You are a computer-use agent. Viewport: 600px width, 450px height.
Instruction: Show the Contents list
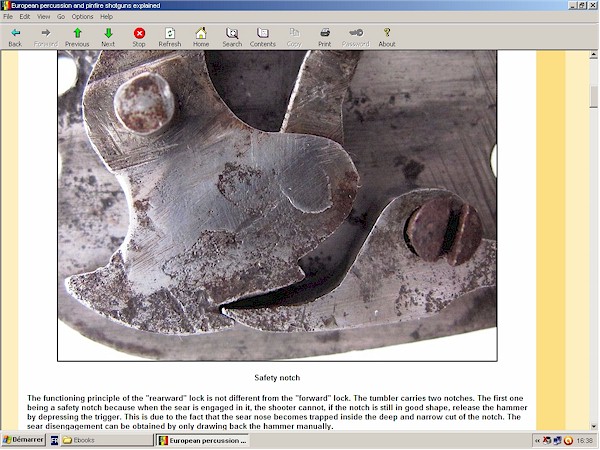tap(263, 37)
